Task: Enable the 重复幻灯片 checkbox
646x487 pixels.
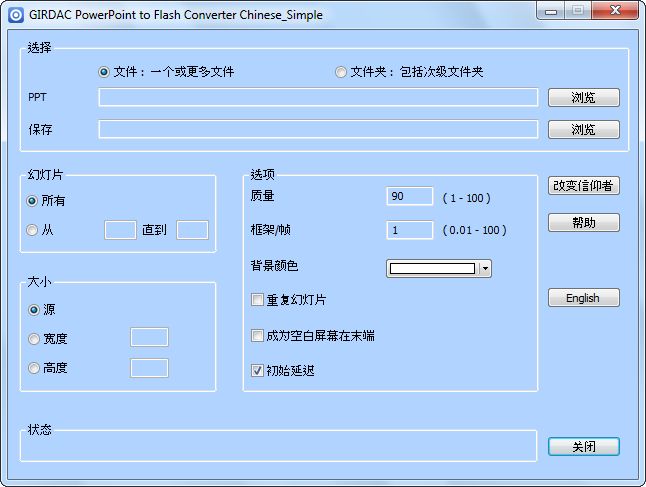Action: click(257, 300)
